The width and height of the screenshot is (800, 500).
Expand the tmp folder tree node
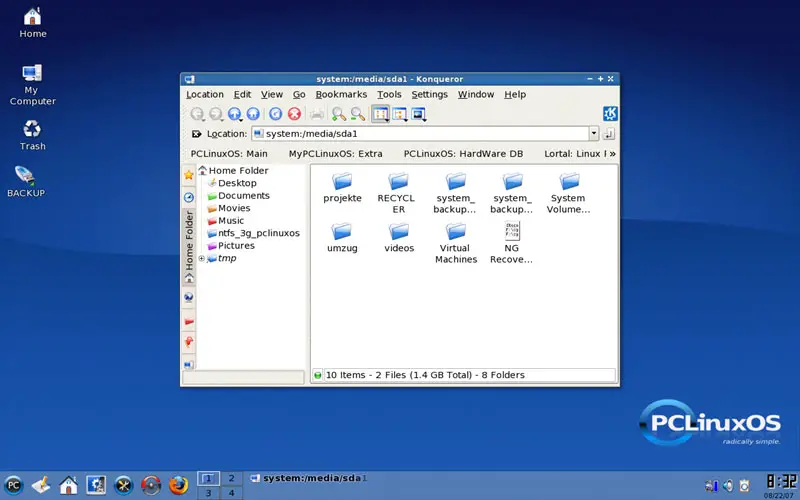pos(202,259)
